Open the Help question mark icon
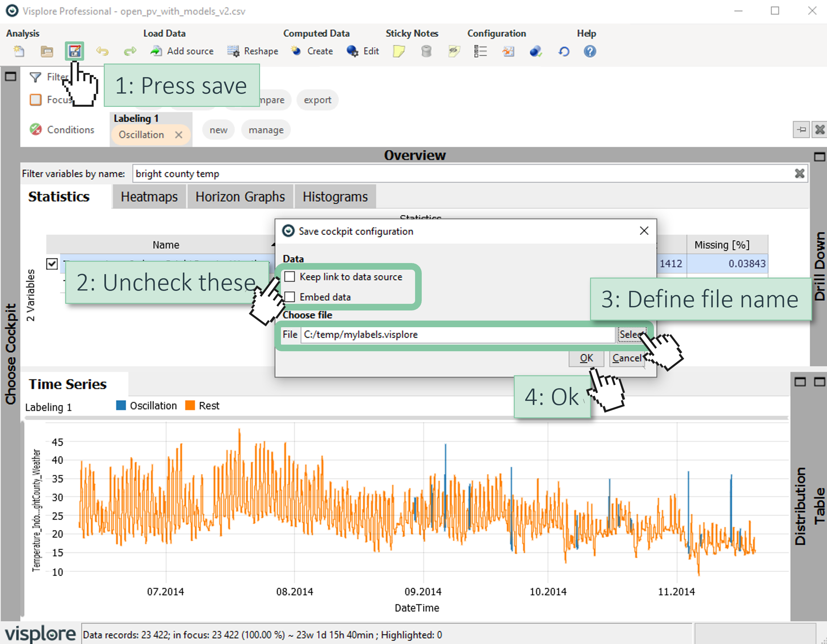 click(590, 51)
